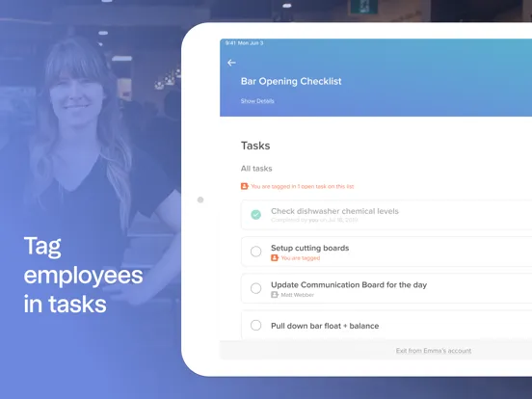Click the 'Bar Opening Checklist' heading

pyautogui.click(x=291, y=81)
